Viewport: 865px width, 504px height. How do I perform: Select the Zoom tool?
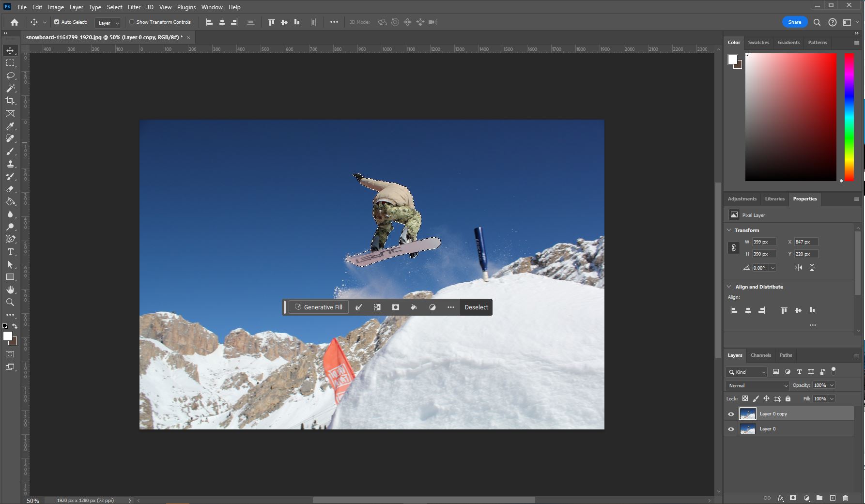point(10,302)
